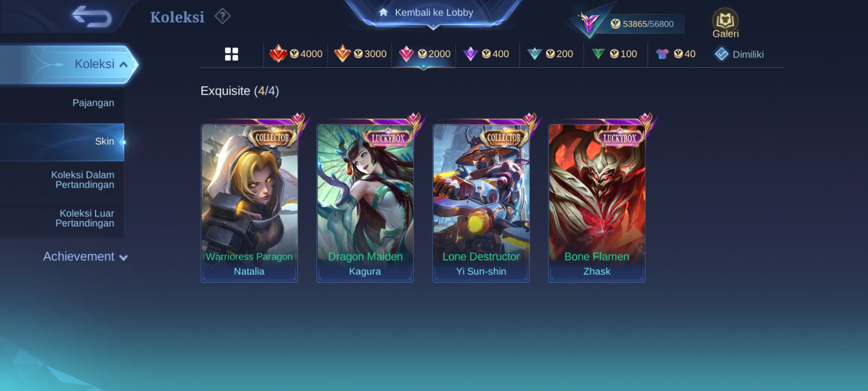Toggle the Dimiliki owned filter

pyautogui.click(x=739, y=54)
